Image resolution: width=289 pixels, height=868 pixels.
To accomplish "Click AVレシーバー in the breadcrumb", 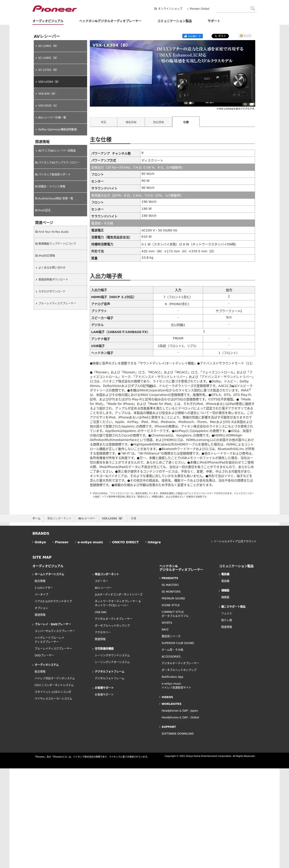I will [x=86, y=518].
